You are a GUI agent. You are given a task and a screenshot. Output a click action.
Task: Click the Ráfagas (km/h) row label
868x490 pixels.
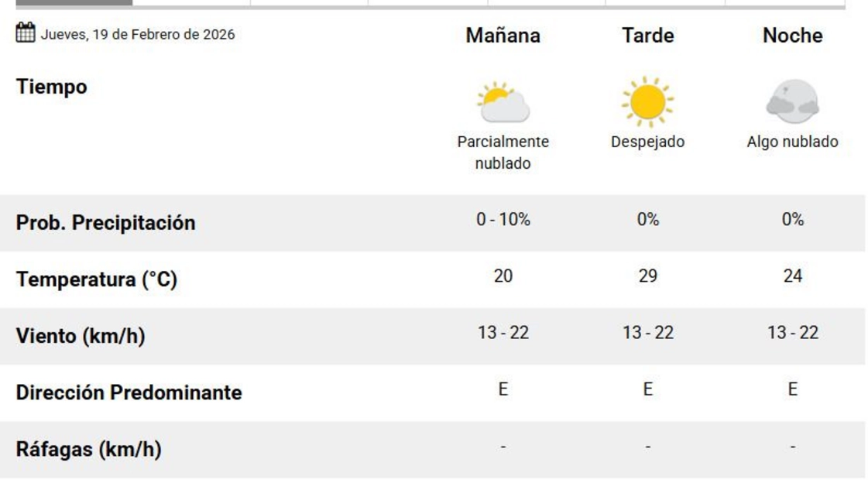(x=88, y=449)
